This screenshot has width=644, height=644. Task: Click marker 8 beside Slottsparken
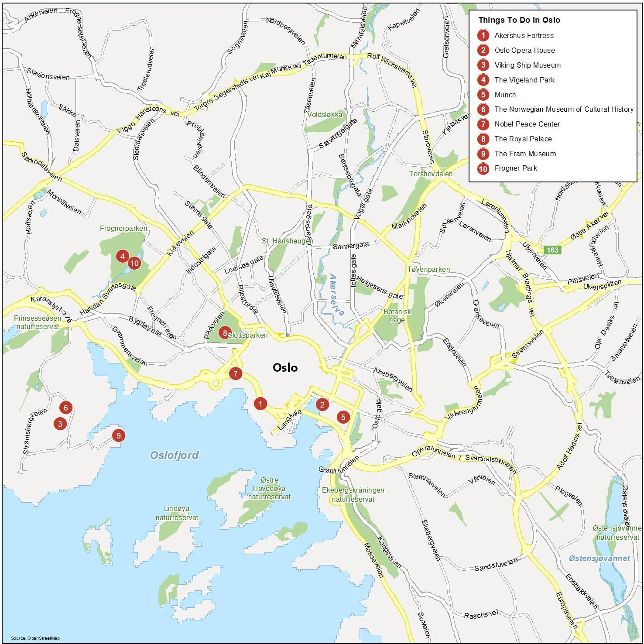224,332
